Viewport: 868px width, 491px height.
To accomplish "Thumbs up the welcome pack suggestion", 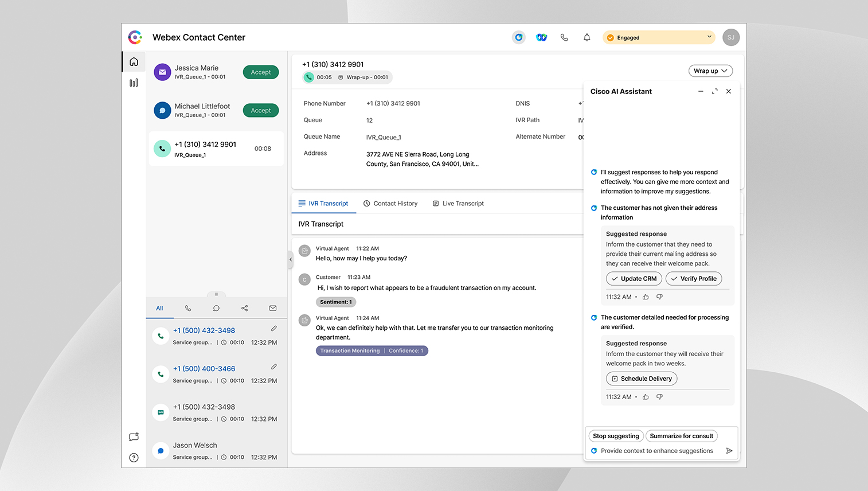I will (646, 397).
